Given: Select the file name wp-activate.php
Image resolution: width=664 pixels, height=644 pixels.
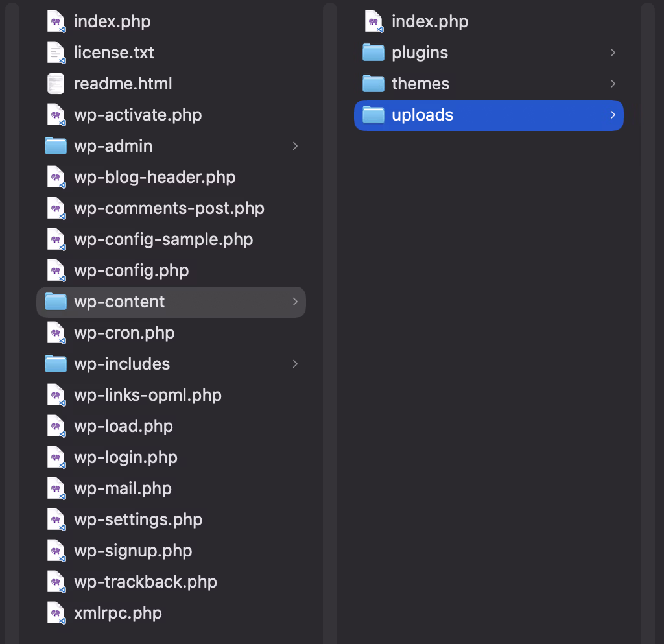Looking at the screenshot, I should click(x=138, y=115).
